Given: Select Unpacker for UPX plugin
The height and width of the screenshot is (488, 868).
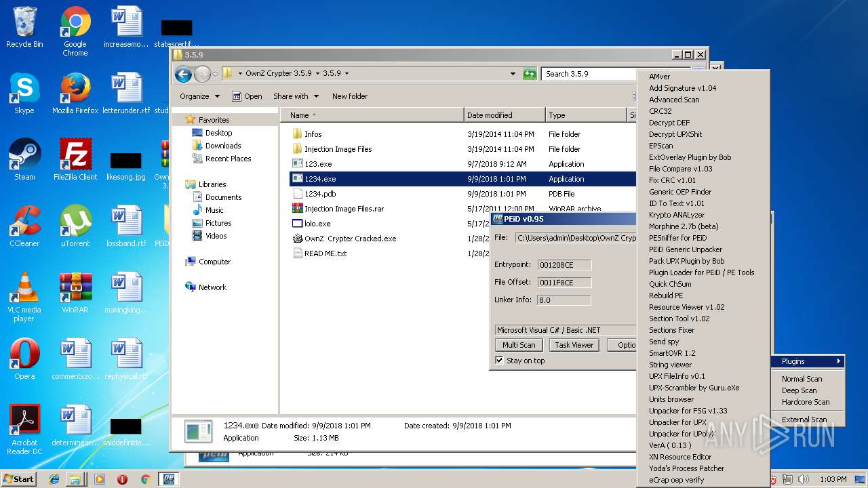Looking at the screenshot, I should (x=703, y=422).
